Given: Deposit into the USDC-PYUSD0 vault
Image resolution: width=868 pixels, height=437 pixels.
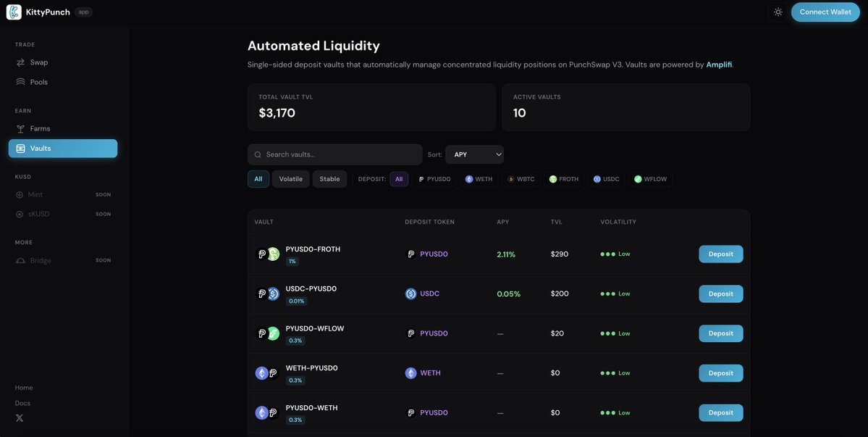Looking at the screenshot, I should point(721,294).
